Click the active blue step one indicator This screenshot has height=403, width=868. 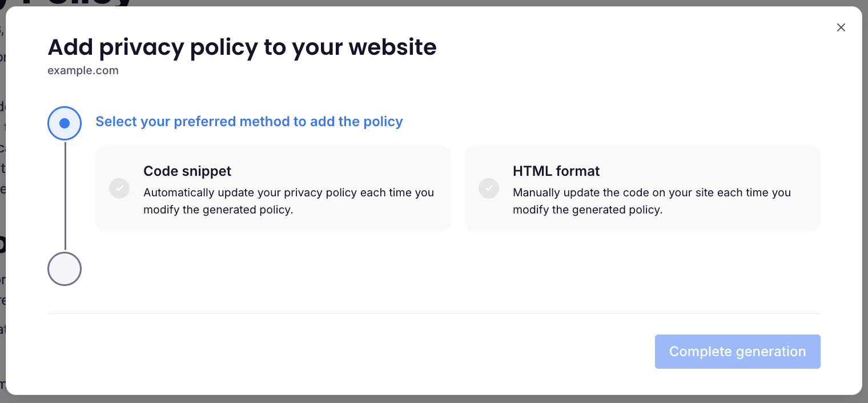click(65, 123)
